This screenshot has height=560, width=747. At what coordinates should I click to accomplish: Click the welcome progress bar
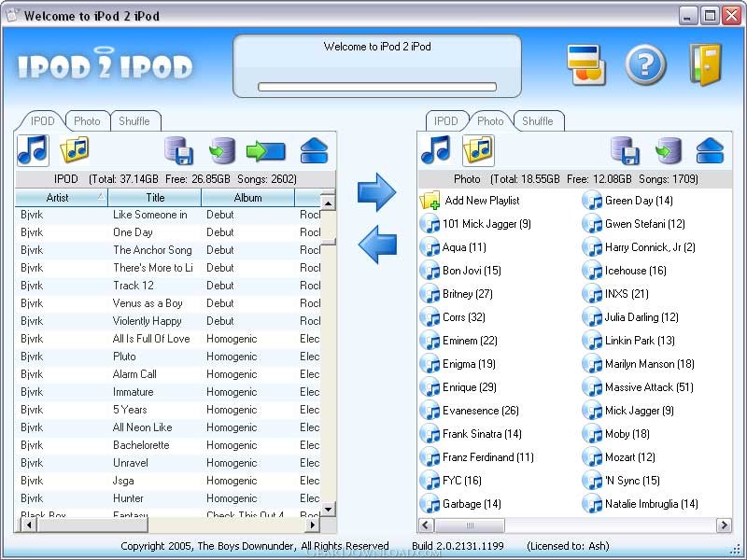[x=377, y=87]
